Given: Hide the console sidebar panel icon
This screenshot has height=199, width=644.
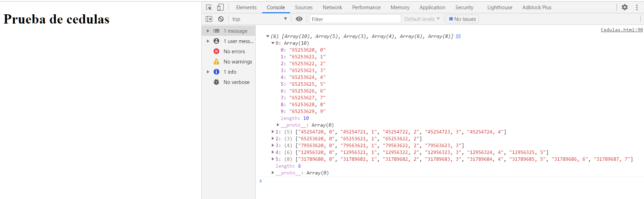Looking at the screenshot, I should [x=209, y=19].
